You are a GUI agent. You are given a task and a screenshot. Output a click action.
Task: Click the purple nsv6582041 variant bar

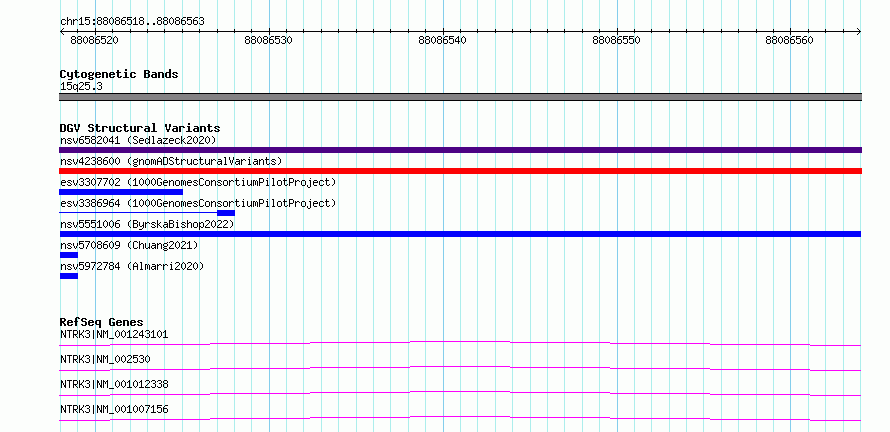coord(460,150)
